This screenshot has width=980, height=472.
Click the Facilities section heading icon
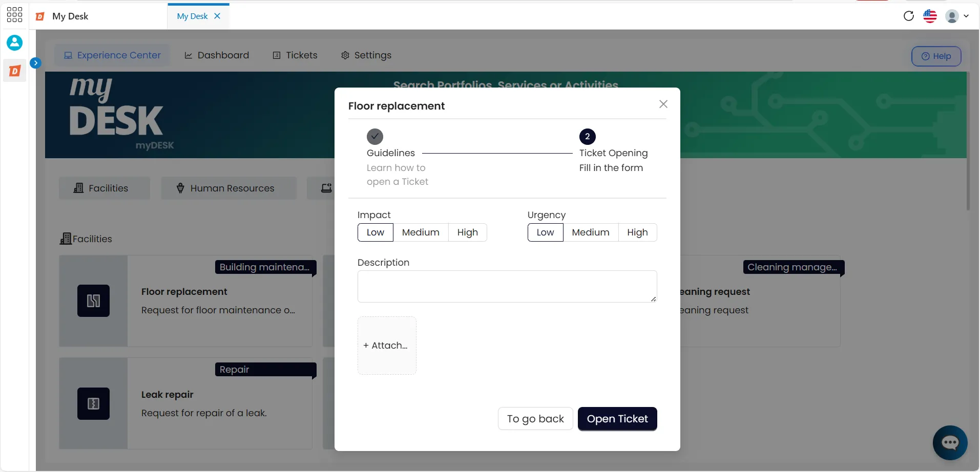66,239
